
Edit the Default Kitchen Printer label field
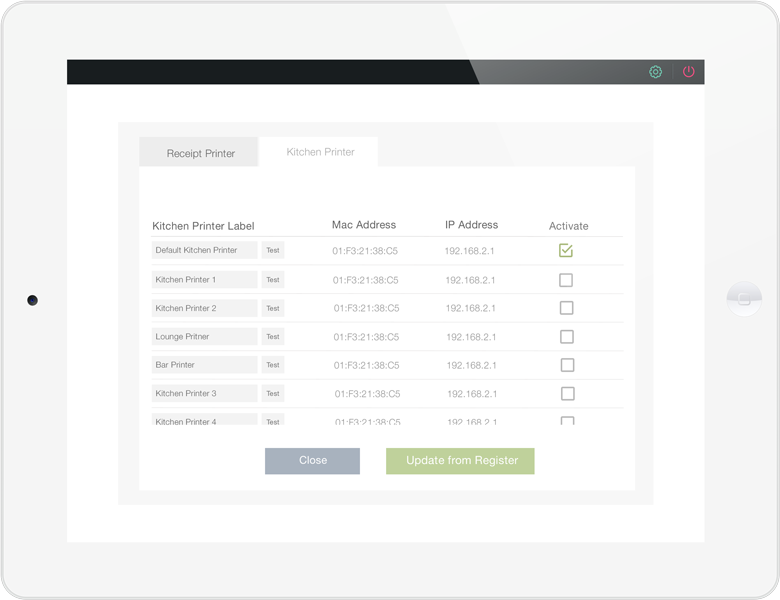(x=204, y=251)
